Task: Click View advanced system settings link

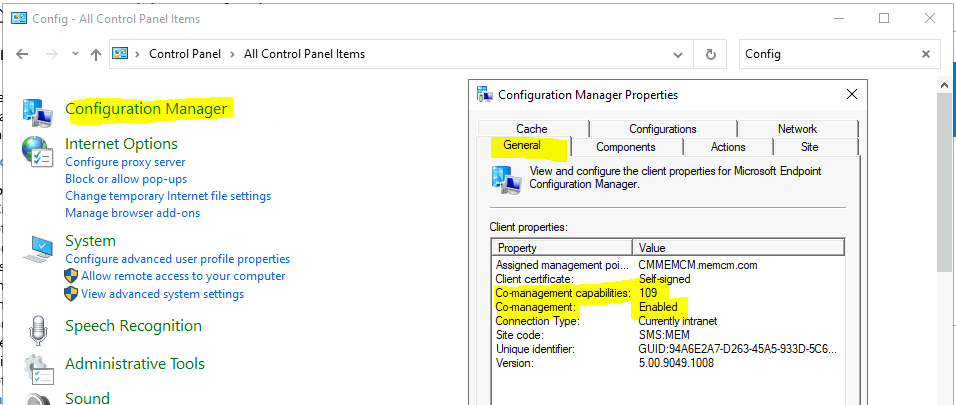Action: (x=162, y=294)
